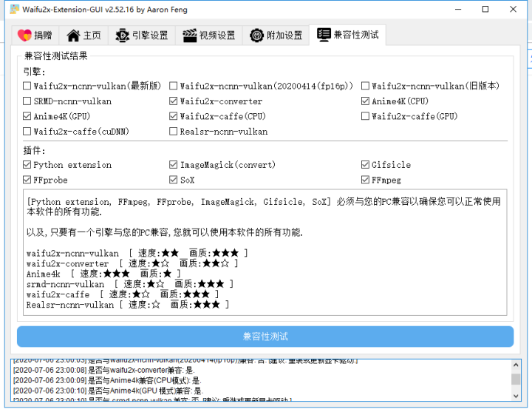Click the waifu2x-converter compatibility log line
532x412 pixels.
tap(104, 371)
